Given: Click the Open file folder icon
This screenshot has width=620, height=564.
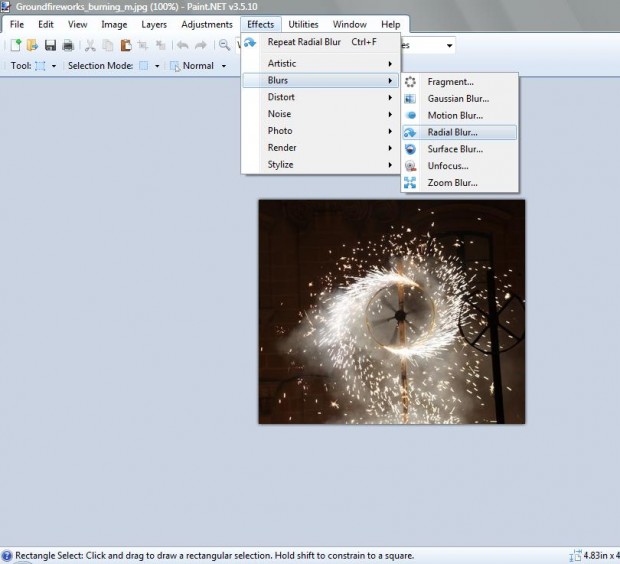Looking at the screenshot, I should 32,45.
